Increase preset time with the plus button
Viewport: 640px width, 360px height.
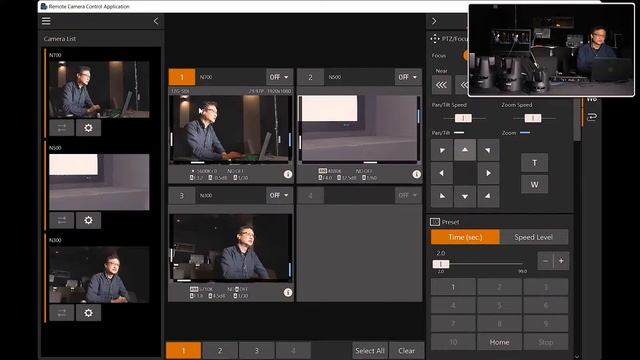561,261
